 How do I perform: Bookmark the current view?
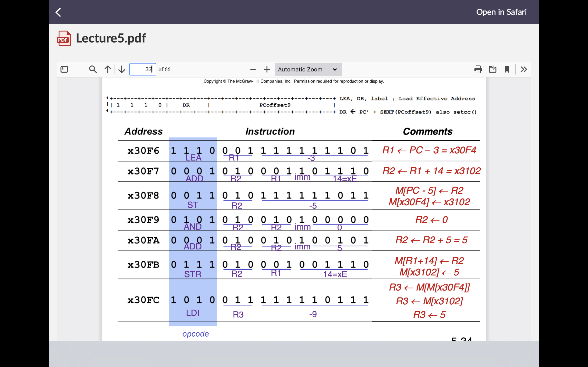click(x=507, y=69)
